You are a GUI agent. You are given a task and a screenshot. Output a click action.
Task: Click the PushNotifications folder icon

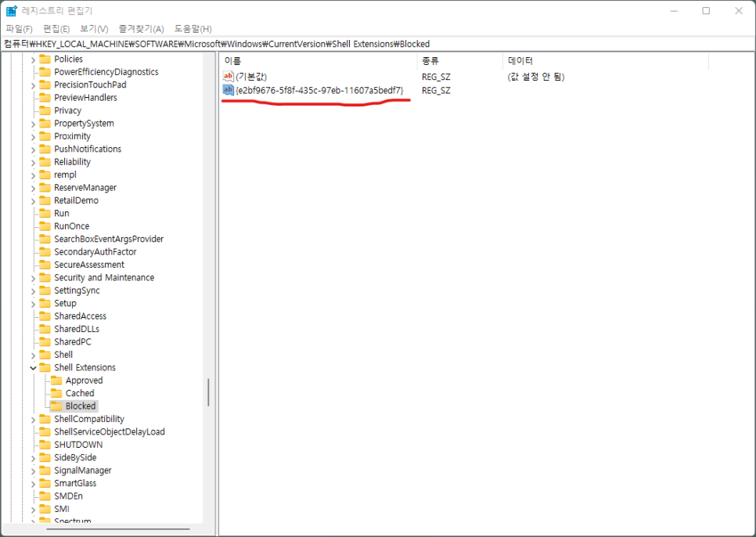coord(45,149)
